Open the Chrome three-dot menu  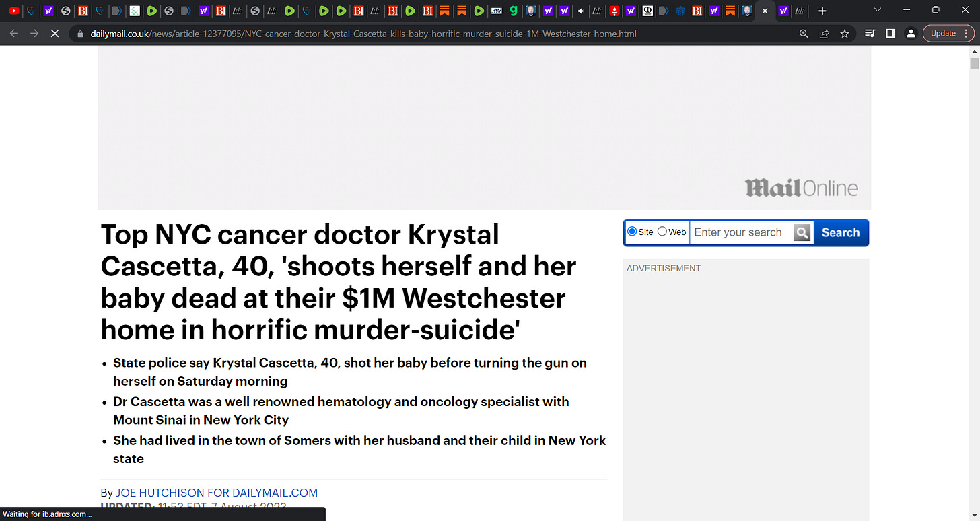pyautogui.click(x=967, y=34)
